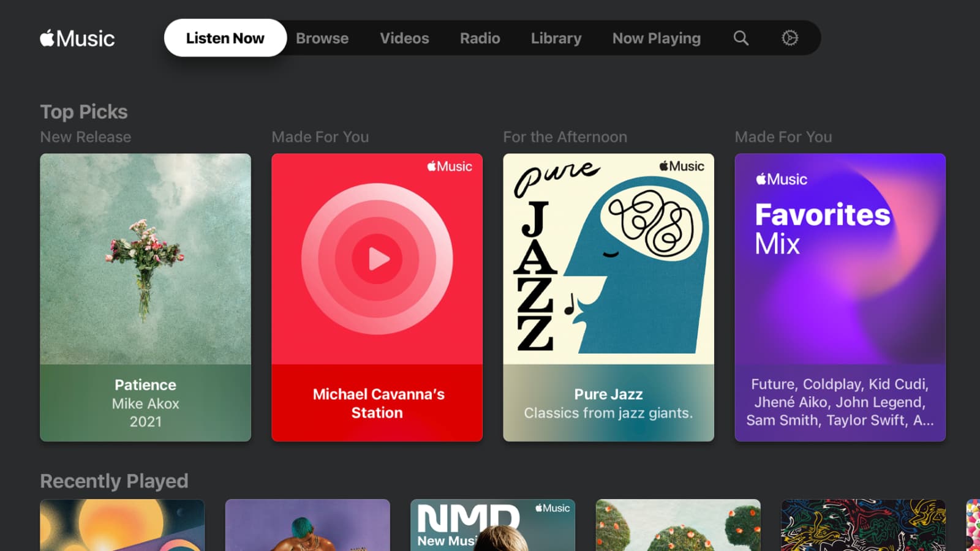Select the Listen Now tab
Screen dimensions: 980x551
(x=225, y=38)
